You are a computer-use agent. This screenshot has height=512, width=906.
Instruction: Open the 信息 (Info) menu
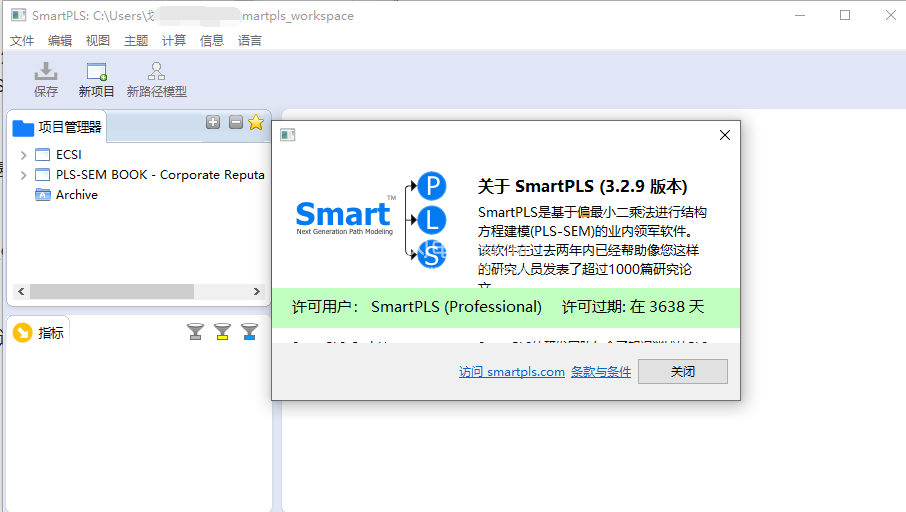pyautogui.click(x=212, y=40)
